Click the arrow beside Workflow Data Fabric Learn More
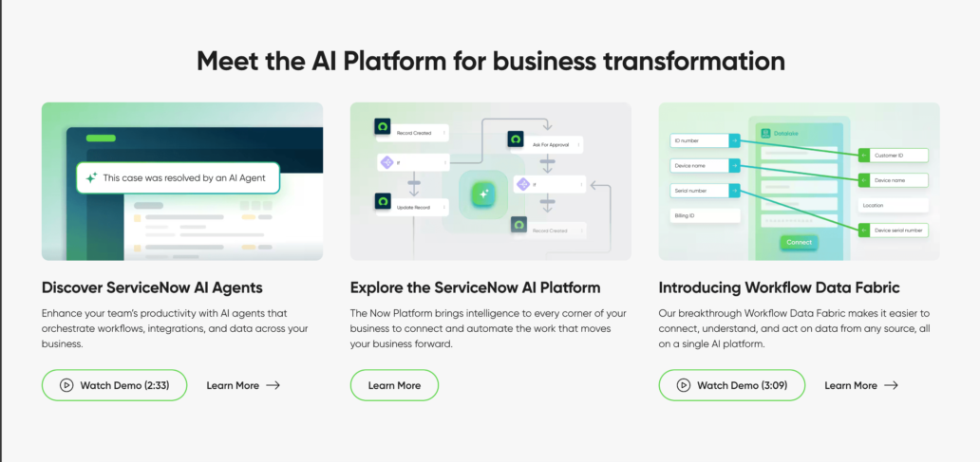Viewport: 980px width, 462px height. tap(890, 385)
